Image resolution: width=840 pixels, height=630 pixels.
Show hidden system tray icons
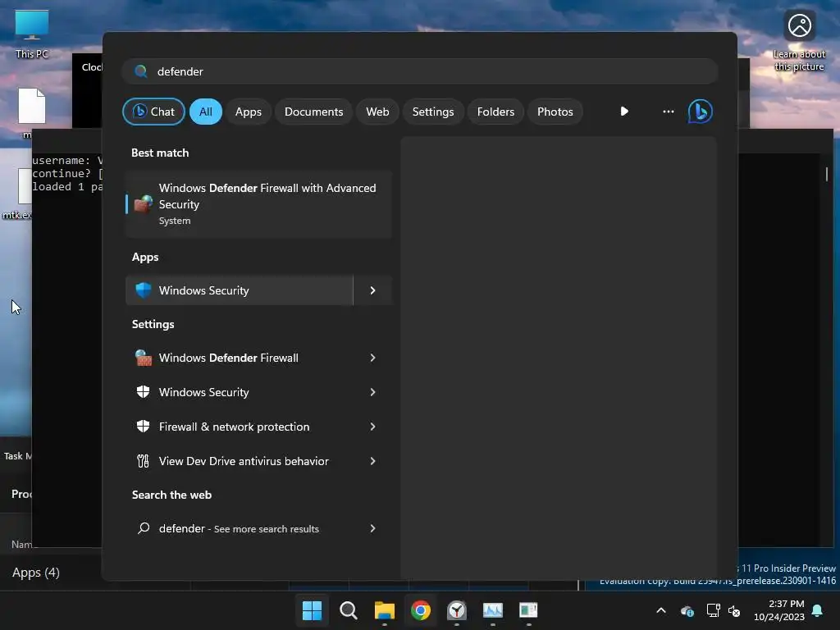[661, 610]
